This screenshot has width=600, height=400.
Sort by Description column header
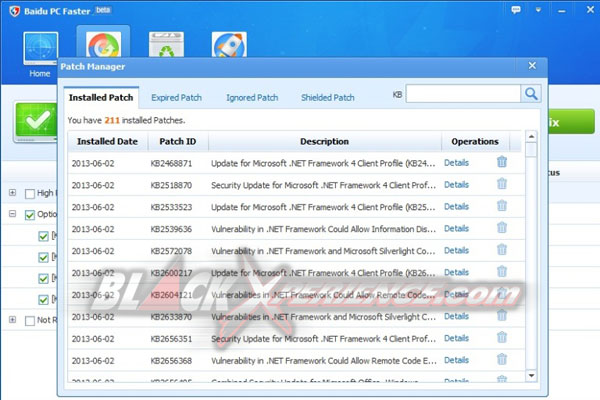[x=324, y=142]
